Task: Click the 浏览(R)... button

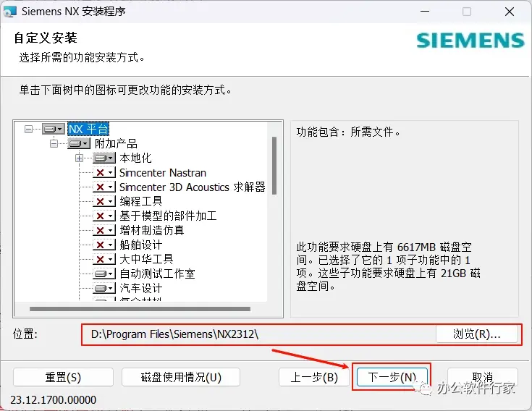Action: [x=477, y=334]
